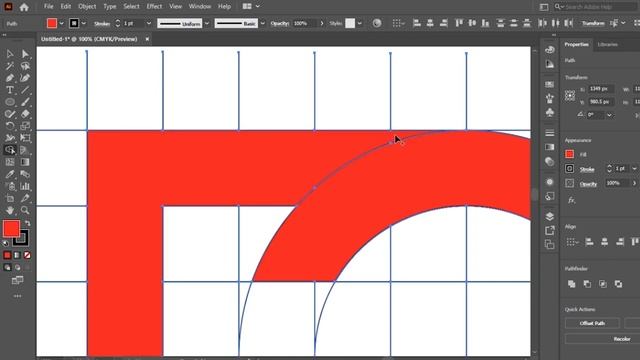The image size is (640, 360).
Task: Open Properties panel stroke weight dropdown
Action: point(634,169)
